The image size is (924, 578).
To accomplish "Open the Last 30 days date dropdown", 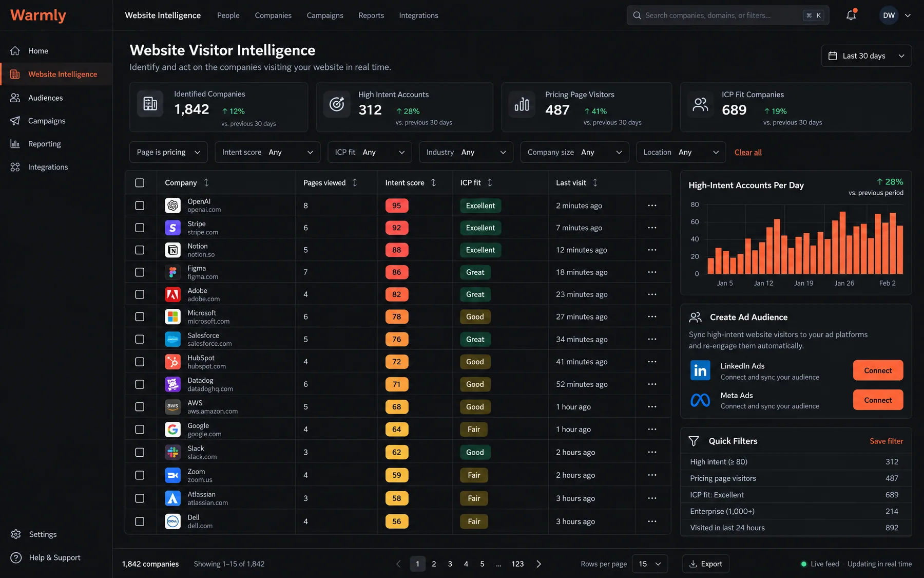I will coord(866,55).
